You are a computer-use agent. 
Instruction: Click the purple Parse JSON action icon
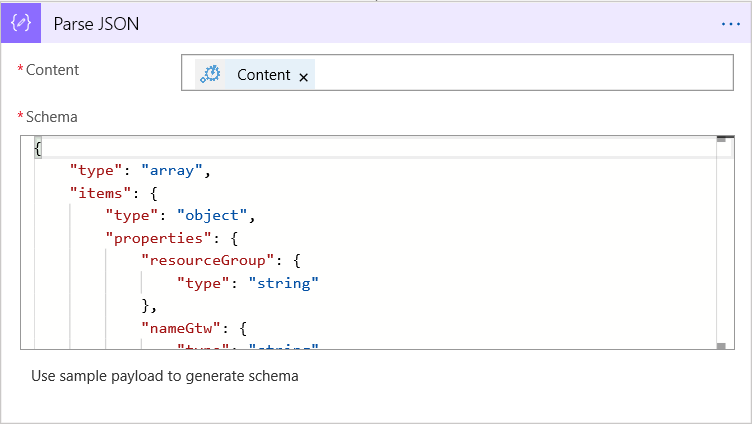click(x=21, y=24)
